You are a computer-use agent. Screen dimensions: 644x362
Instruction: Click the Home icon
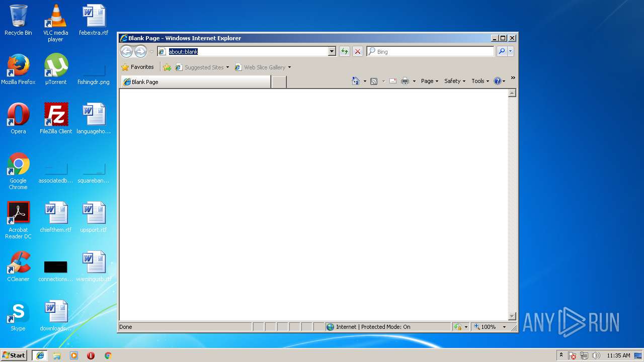[x=356, y=81]
